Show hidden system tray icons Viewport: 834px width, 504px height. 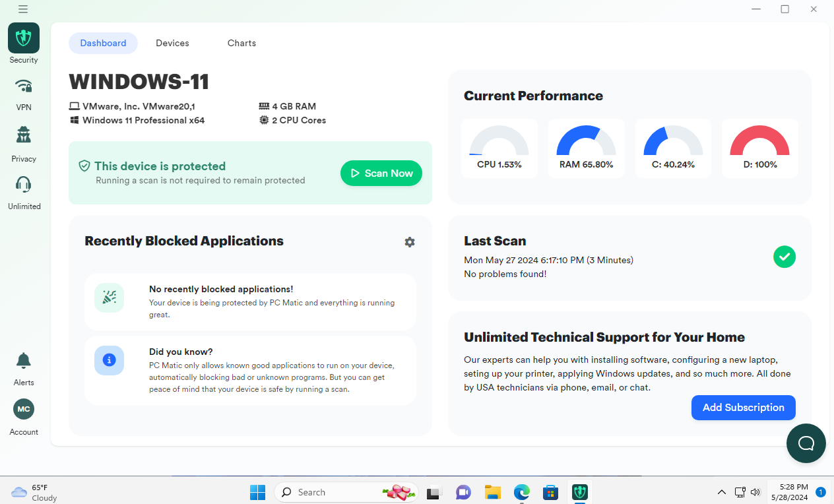click(x=722, y=492)
